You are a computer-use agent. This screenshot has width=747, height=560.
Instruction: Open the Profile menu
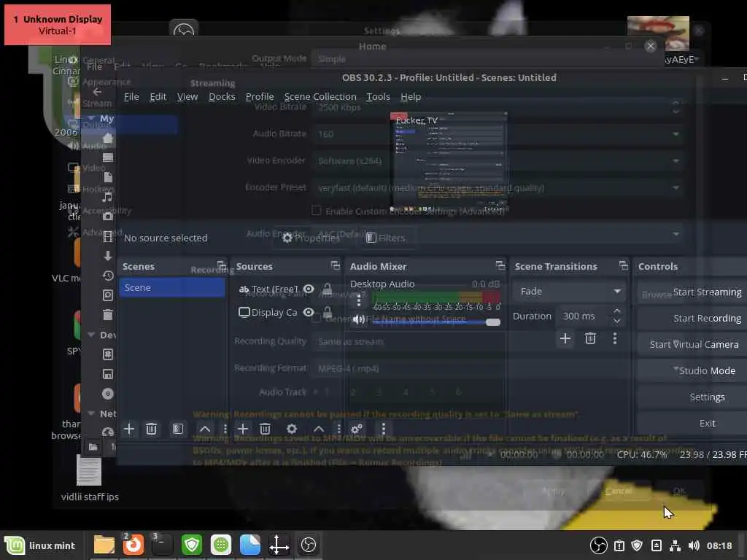click(x=260, y=97)
